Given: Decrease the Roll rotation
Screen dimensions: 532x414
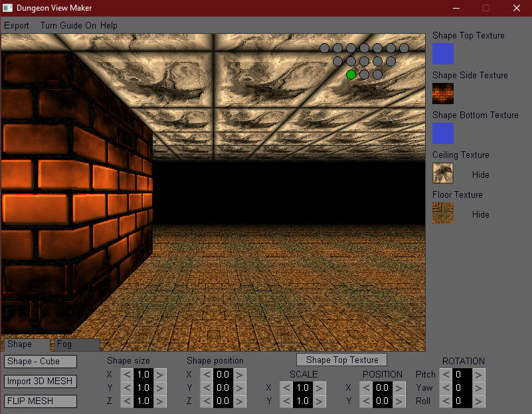Looking at the screenshot, I should tap(446, 401).
